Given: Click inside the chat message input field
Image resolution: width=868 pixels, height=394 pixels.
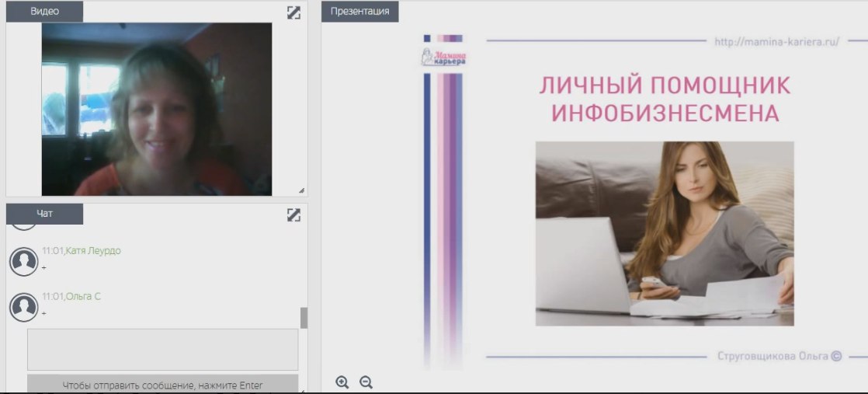Looking at the screenshot, I should click(x=162, y=349).
